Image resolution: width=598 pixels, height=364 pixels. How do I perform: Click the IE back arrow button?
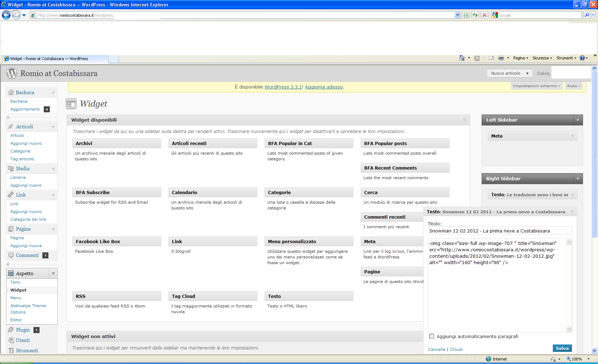pos(6,15)
